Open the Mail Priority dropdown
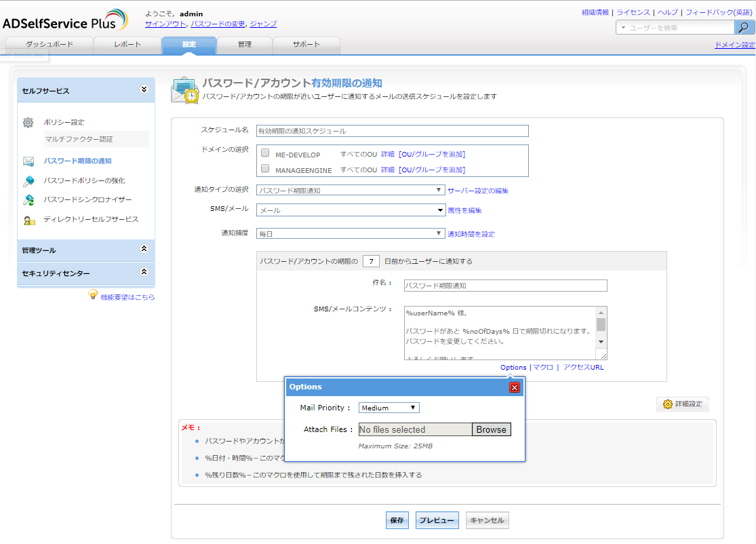The width and height of the screenshot is (756, 544). coord(389,408)
